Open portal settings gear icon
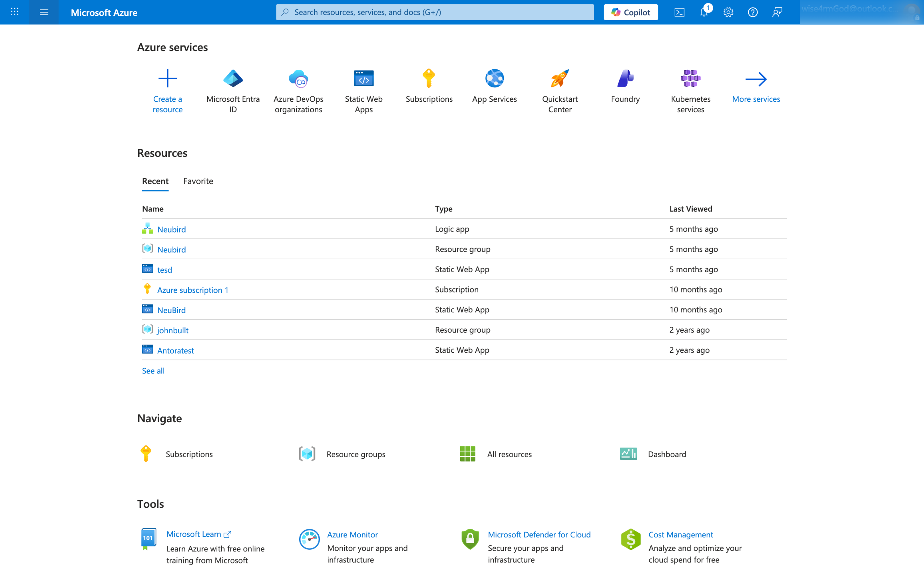The height and width of the screenshot is (580, 924). tap(728, 12)
